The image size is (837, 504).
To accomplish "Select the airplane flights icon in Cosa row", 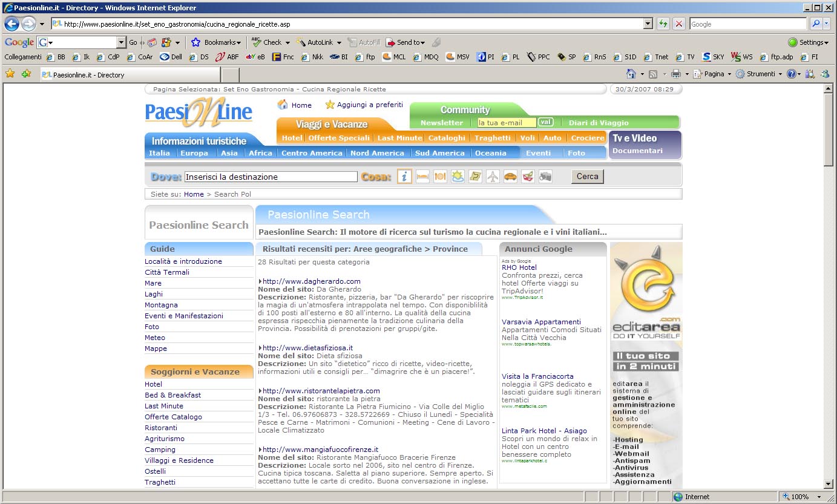I will [x=493, y=177].
